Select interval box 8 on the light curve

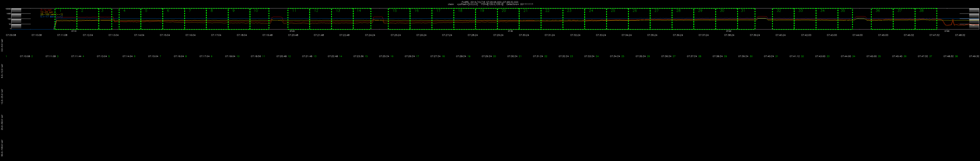pyautogui.click(x=217, y=19)
